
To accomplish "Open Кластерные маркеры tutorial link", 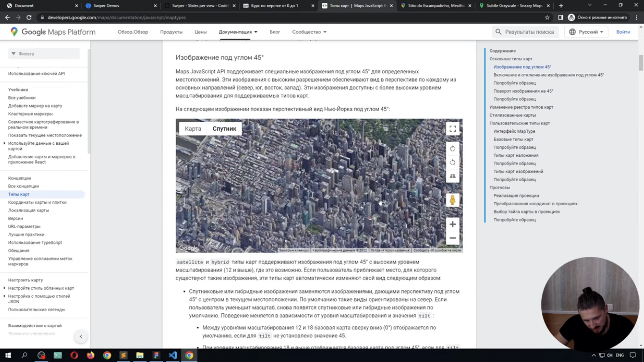I will point(30,114).
